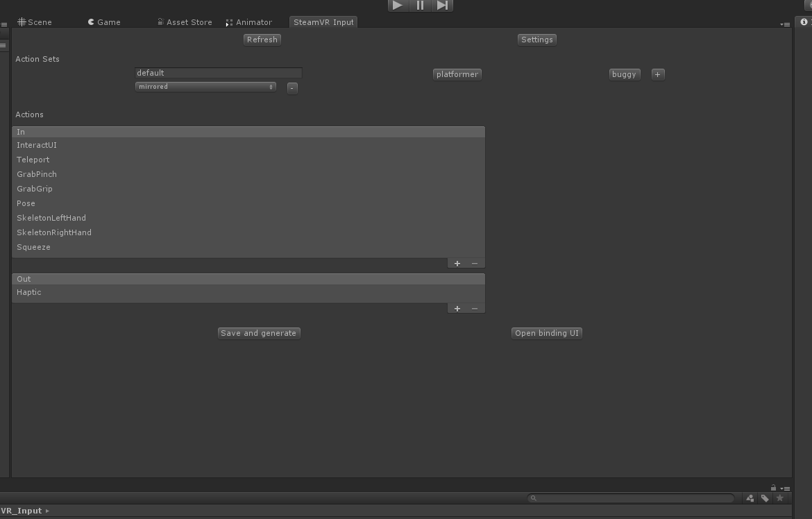Select the Pose action
The width and height of the screenshot is (812, 519).
[x=248, y=203]
